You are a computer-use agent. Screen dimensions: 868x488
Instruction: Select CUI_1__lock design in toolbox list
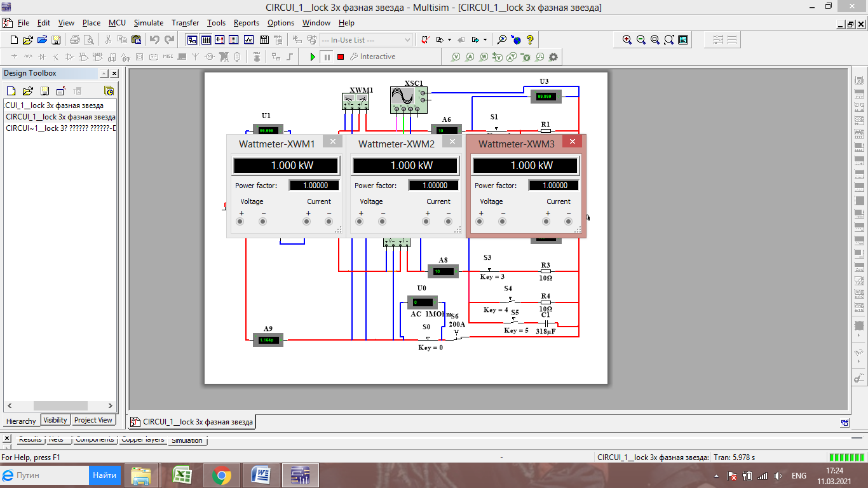pyautogui.click(x=54, y=105)
